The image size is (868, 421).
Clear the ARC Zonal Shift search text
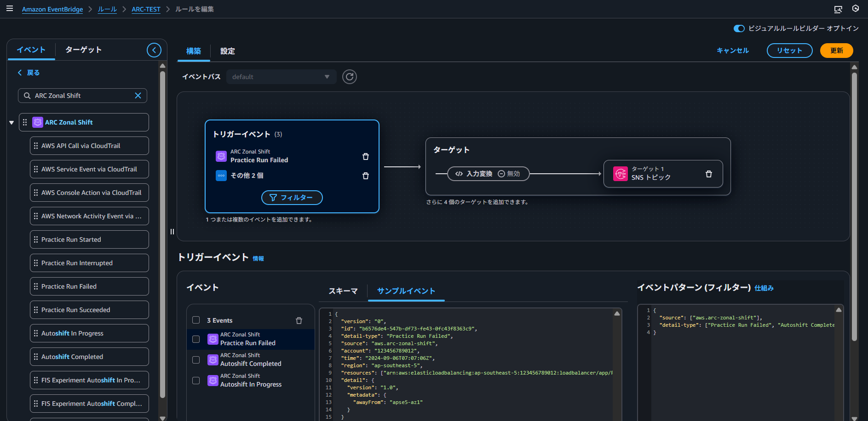click(x=138, y=96)
